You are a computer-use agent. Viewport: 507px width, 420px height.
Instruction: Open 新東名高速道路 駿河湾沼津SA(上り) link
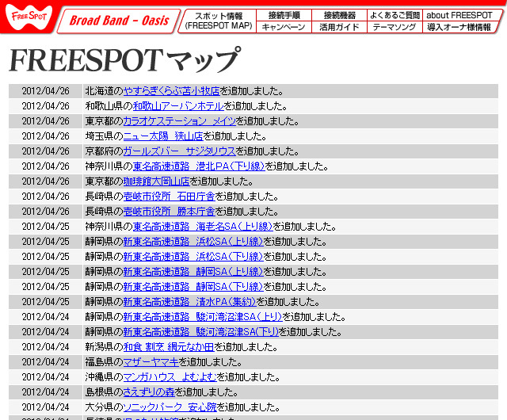pos(203,317)
